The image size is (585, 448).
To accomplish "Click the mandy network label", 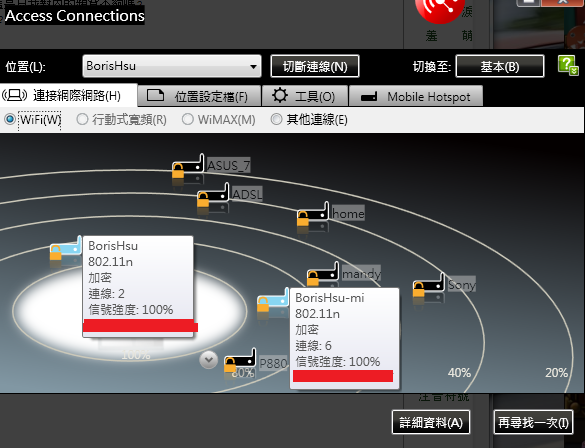I will (x=361, y=273).
